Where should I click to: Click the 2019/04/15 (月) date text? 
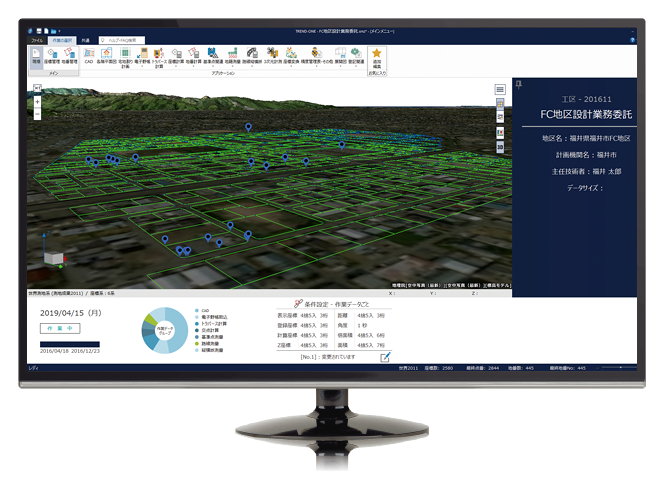tap(71, 313)
